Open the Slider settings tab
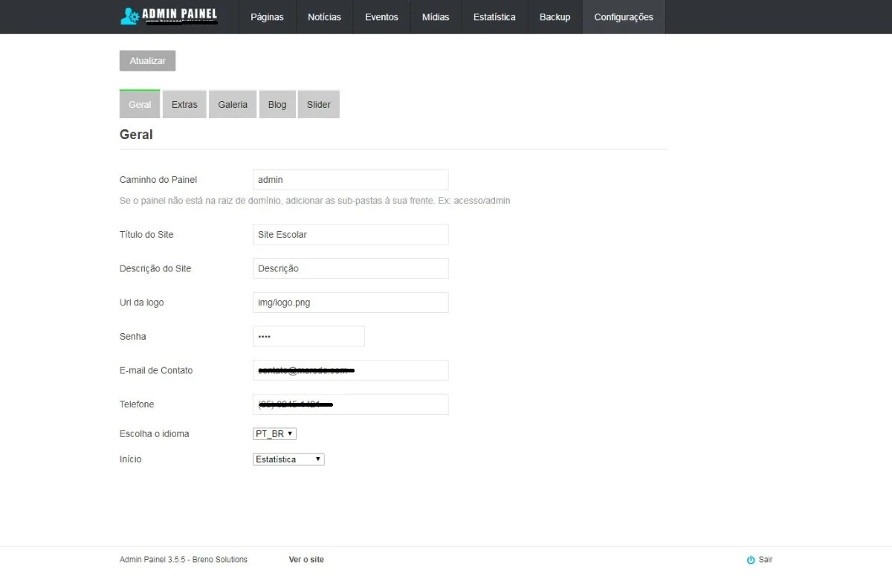 point(319,105)
